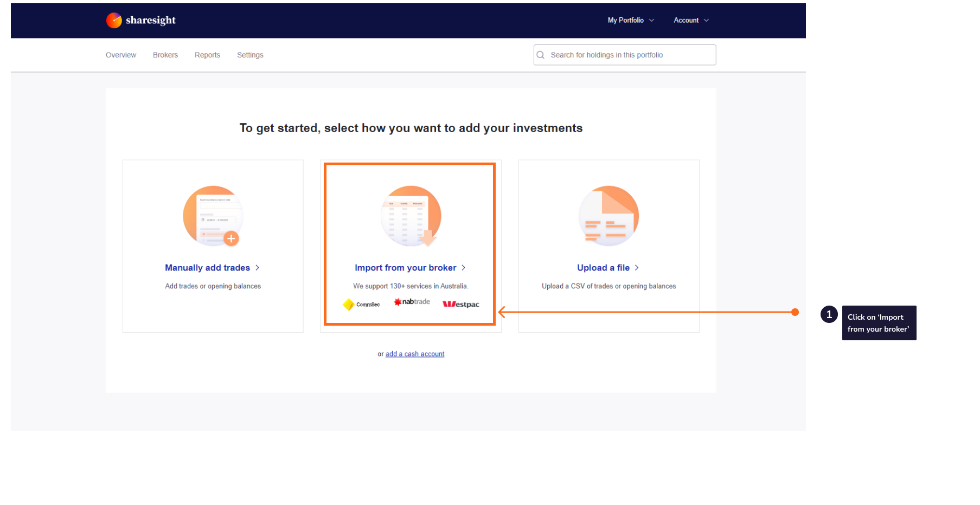980x505 pixels.
Task: Click the search magnifier icon
Action: (x=541, y=55)
